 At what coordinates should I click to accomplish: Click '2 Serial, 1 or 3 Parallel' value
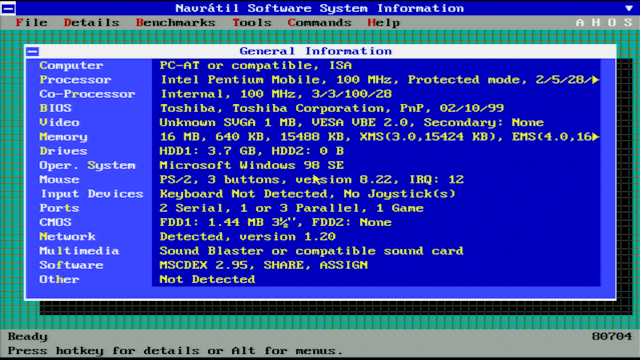[263, 208]
